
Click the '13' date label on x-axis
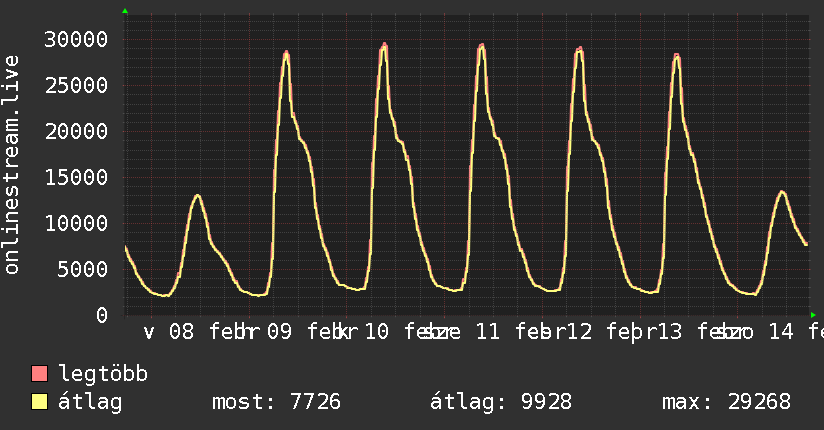pos(670,332)
